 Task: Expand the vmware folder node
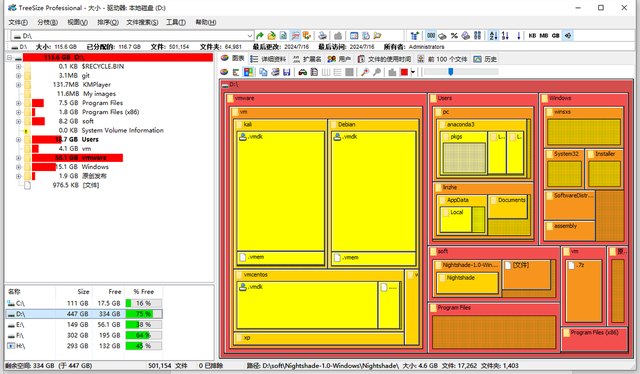point(18,158)
